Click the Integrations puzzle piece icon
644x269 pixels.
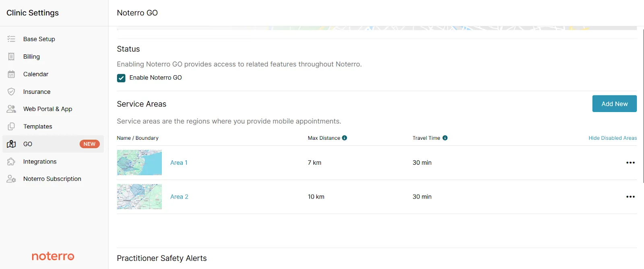click(11, 161)
